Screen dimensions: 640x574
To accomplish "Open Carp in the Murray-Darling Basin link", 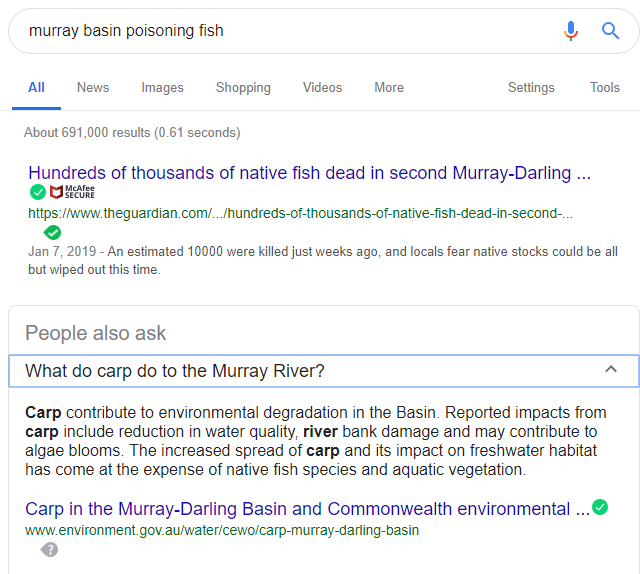I will (x=306, y=509).
